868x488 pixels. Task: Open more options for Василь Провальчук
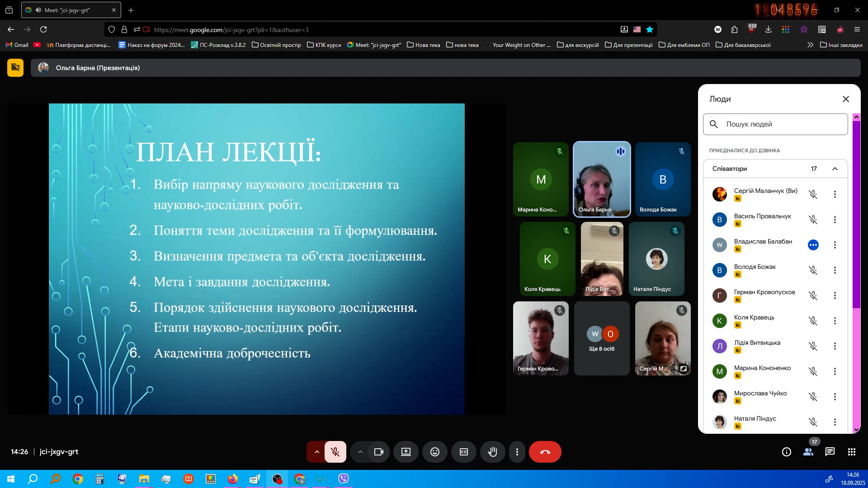pyautogui.click(x=835, y=220)
